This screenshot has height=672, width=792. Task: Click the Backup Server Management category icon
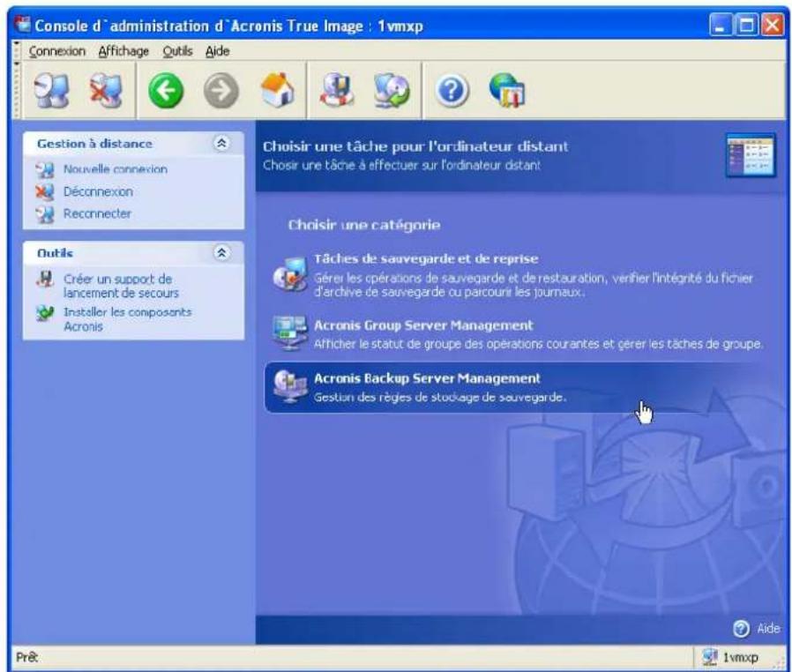pyautogui.click(x=290, y=387)
